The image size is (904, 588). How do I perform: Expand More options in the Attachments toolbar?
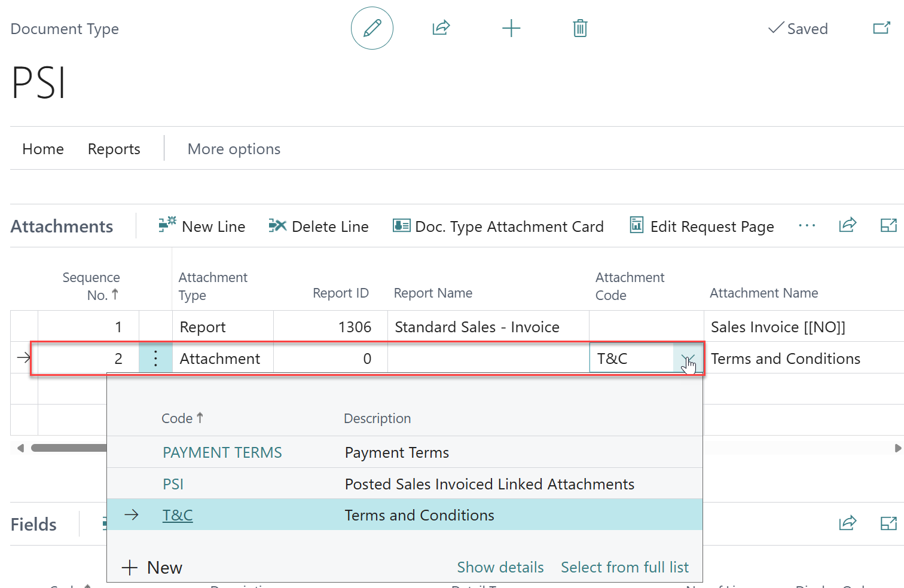[807, 226]
